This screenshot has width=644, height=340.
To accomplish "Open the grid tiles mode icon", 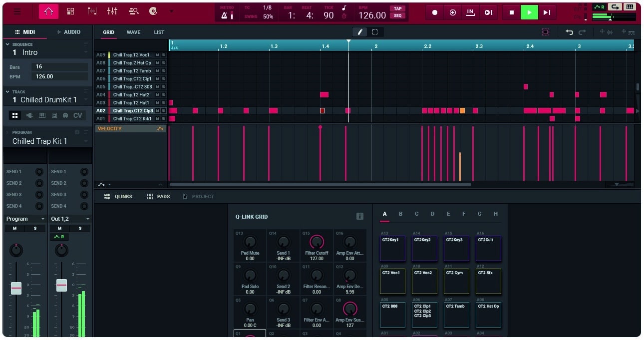I will coord(70,11).
